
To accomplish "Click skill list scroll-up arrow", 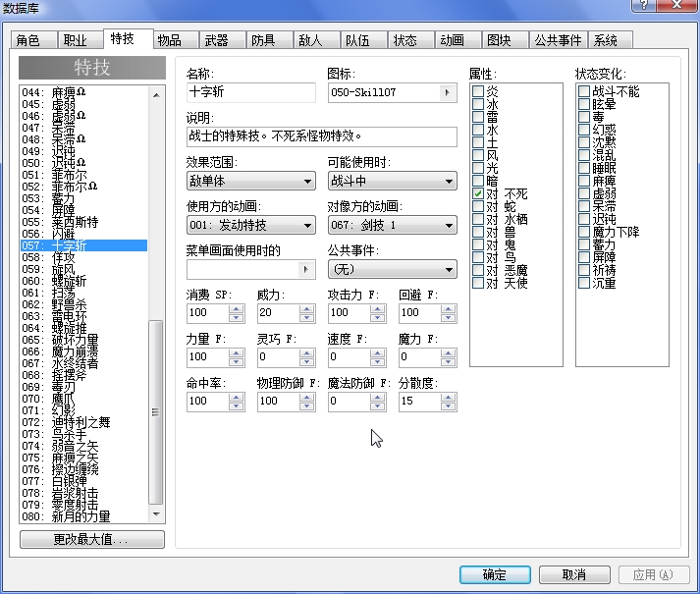I will [156, 94].
